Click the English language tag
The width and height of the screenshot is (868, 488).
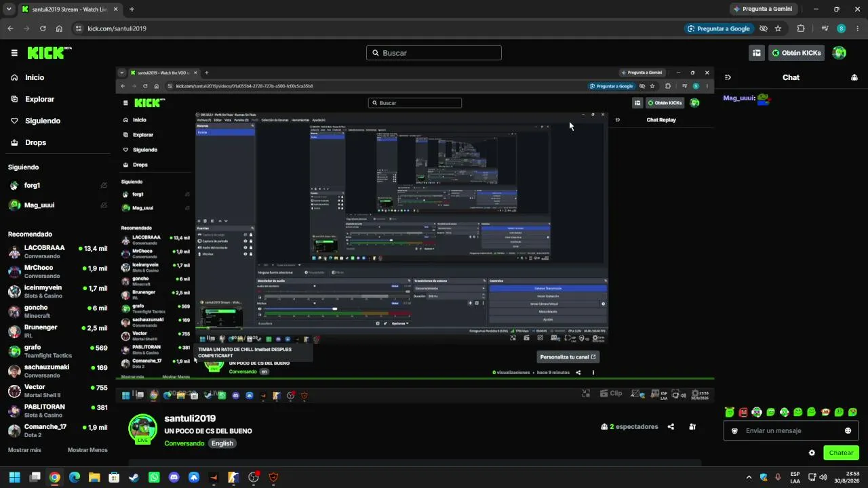(x=222, y=443)
